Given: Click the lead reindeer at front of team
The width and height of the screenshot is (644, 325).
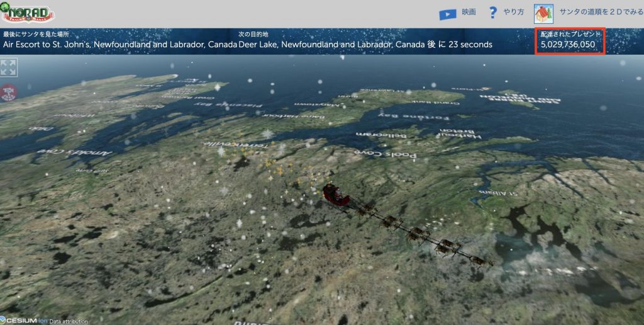Looking at the screenshot, I should pyautogui.click(x=481, y=259).
